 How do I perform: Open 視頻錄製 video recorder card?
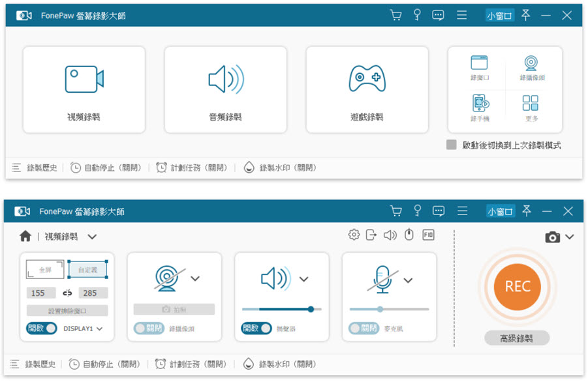pos(84,90)
